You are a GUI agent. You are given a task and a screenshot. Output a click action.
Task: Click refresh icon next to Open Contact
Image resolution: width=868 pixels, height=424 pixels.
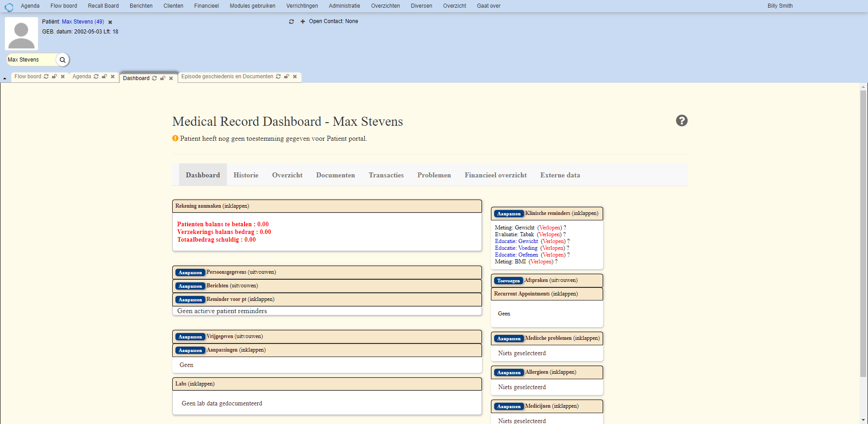(292, 21)
